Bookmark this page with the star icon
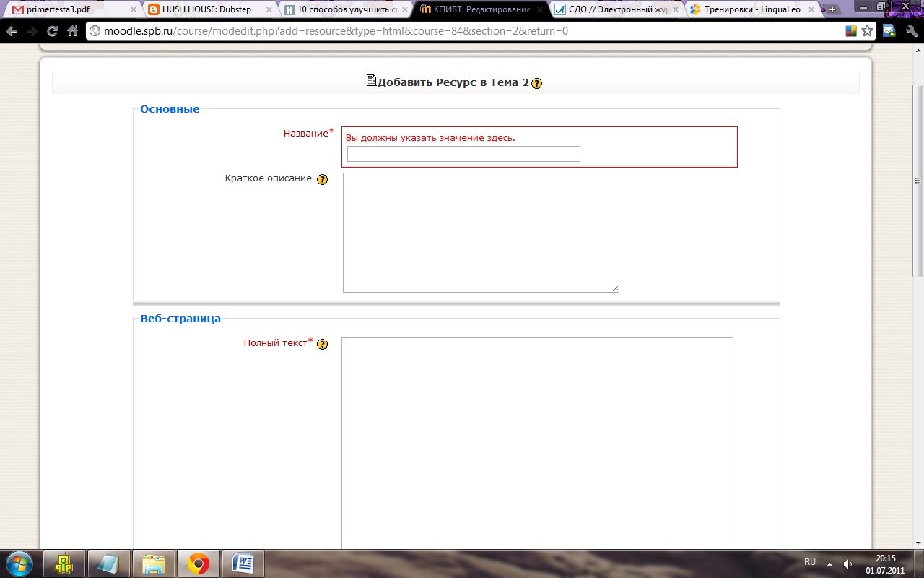Screen dimensions: 924x578 [x=867, y=31]
